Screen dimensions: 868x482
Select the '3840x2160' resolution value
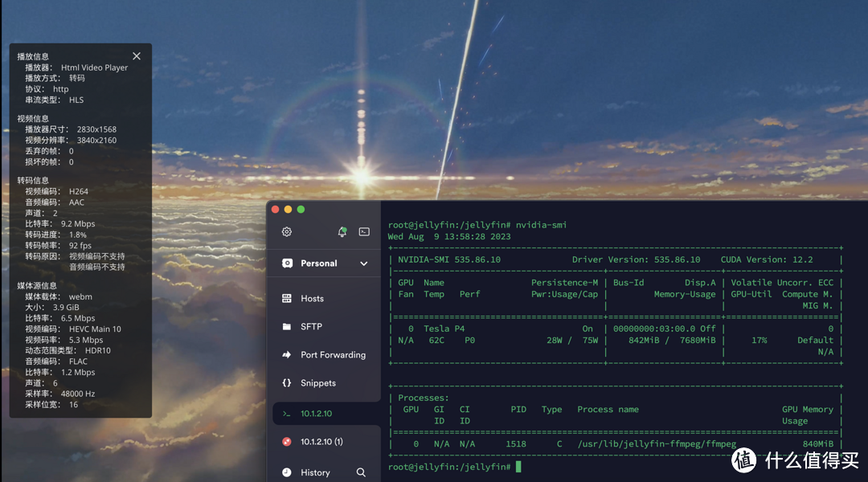(x=96, y=140)
